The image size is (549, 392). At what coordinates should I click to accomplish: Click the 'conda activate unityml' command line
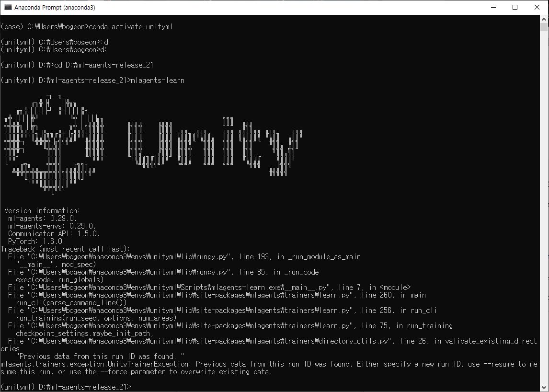click(87, 27)
